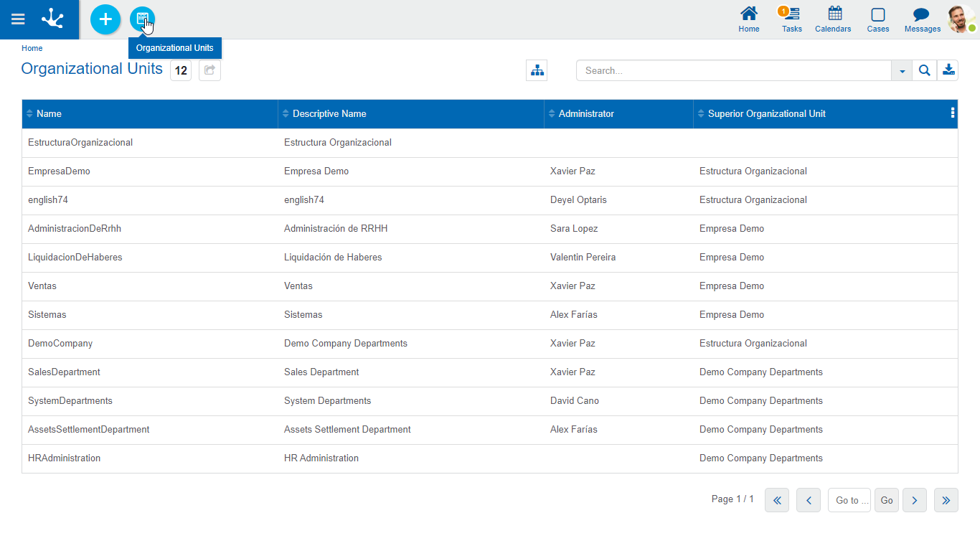This screenshot has height=551, width=980.
Task: Sort by the Descriptive Name column
Action: pos(411,114)
